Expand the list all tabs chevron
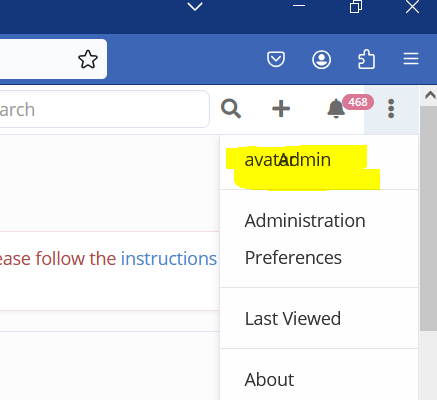This screenshot has width=437, height=400. (x=195, y=6)
